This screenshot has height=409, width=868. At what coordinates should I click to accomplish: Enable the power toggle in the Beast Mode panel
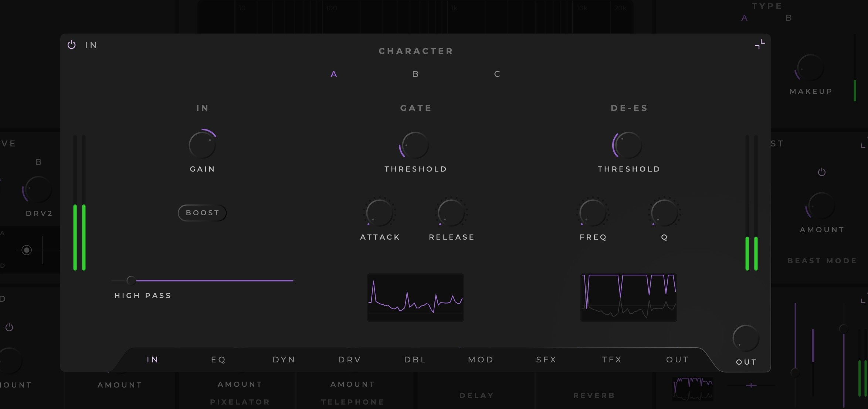[x=822, y=171]
